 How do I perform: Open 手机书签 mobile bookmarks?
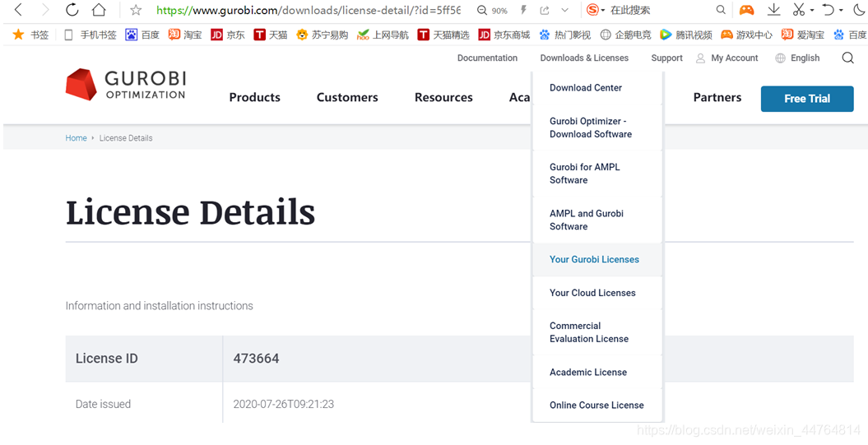click(91, 35)
